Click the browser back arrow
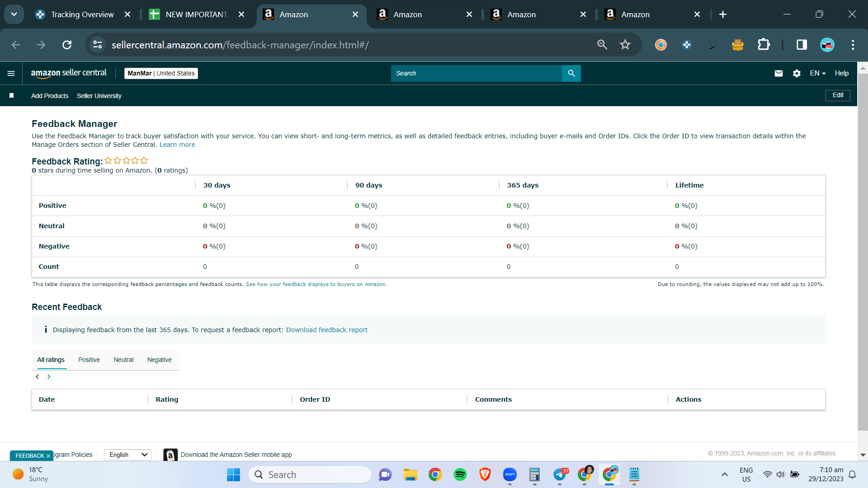The height and width of the screenshot is (488, 868). pos(16,45)
